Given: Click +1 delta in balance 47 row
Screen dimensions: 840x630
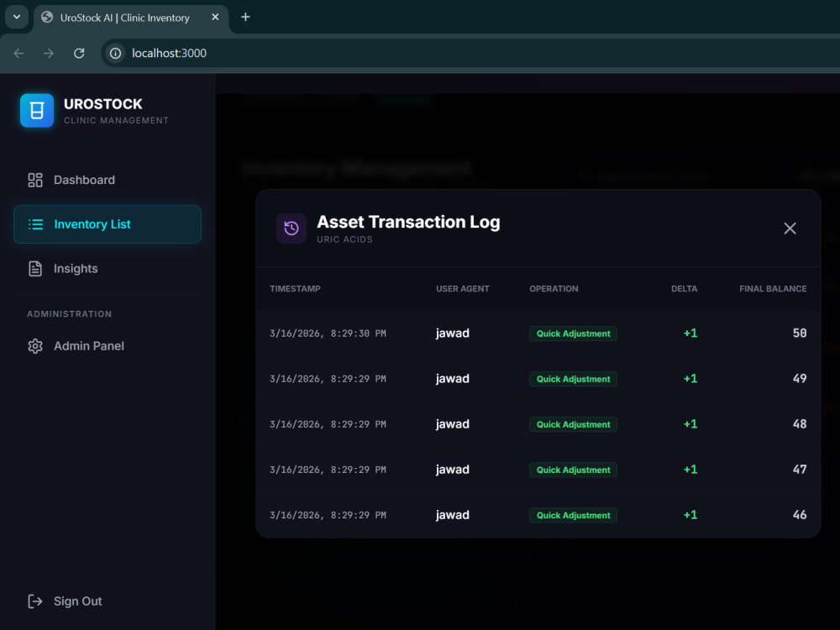Looking at the screenshot, I should click(x=690, y=470).
